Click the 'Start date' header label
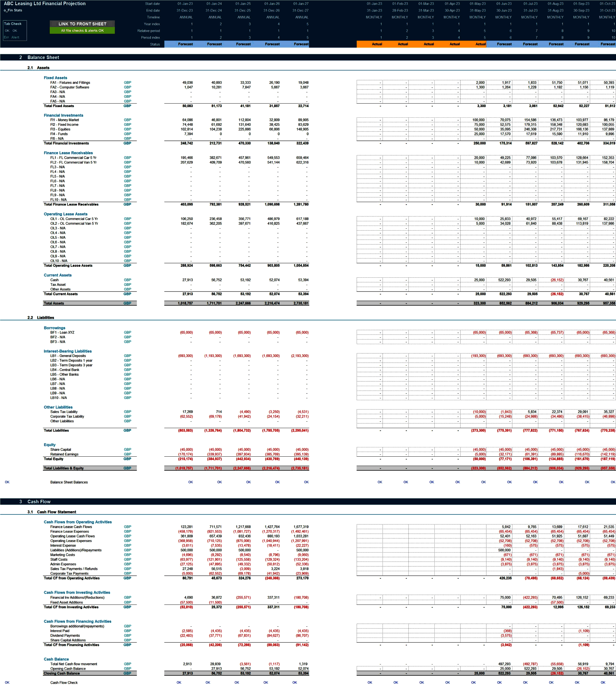 152,4
